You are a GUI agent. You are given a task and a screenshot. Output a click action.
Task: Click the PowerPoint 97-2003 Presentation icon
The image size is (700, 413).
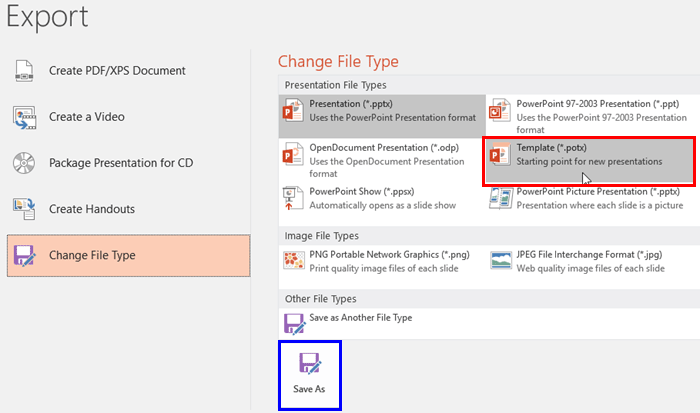500,110
